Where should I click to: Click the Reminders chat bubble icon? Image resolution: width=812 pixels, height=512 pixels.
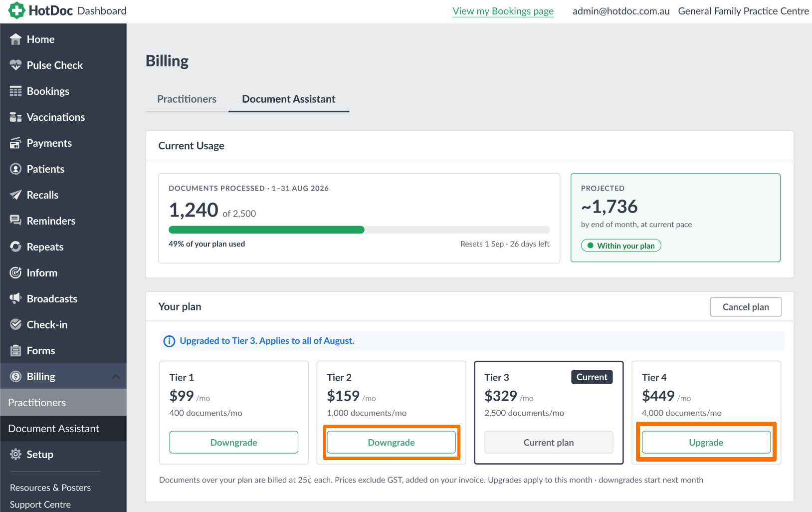(16, 221)
